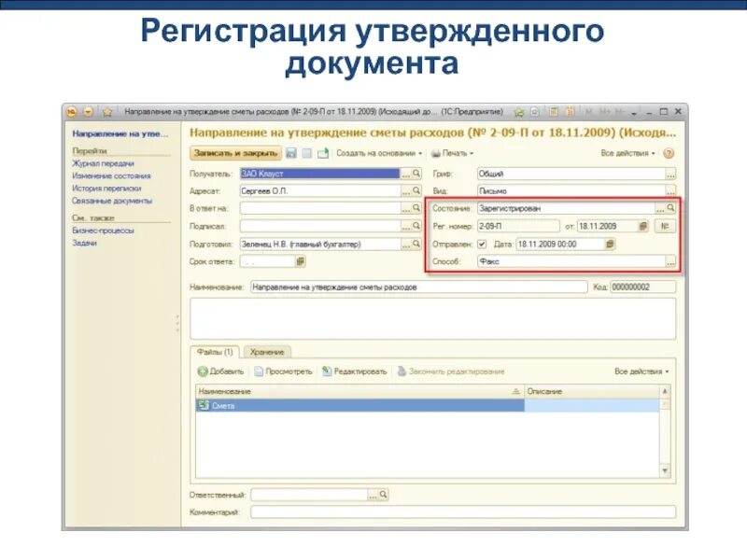This screenshot has width=747, height=560.
Task: Click the green arrow send icon in toolbar
Action: 323,153
